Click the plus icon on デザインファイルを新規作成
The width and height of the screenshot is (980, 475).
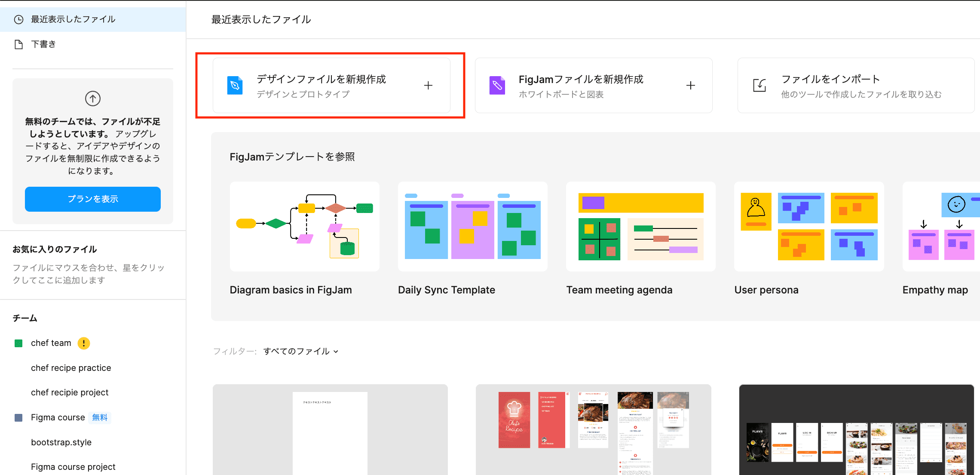point(428,86)
